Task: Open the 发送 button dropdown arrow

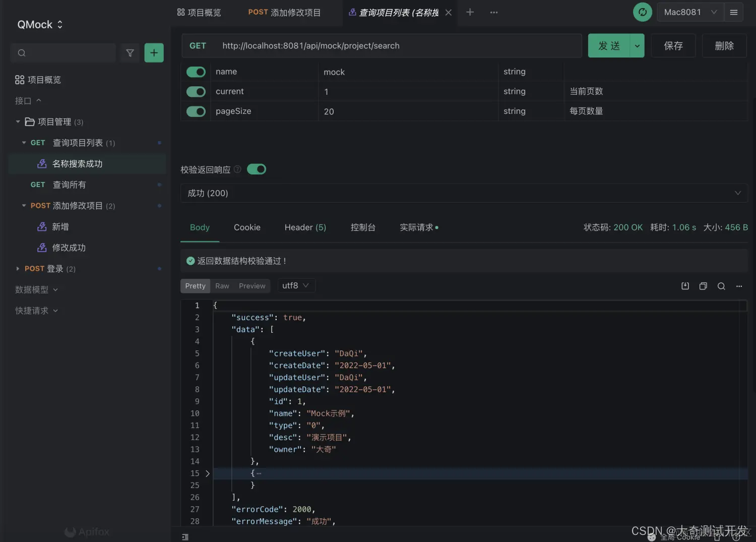Action: click(x=637, y=46)
